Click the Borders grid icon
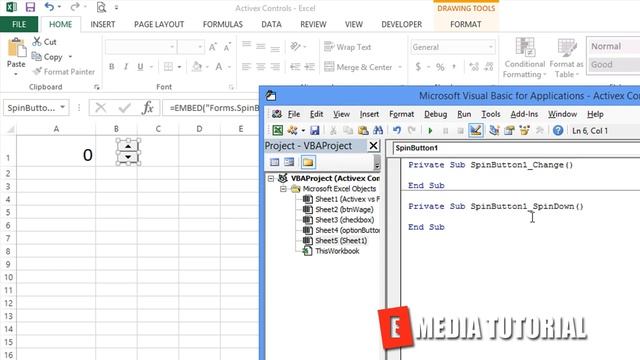 pos(168,67)
